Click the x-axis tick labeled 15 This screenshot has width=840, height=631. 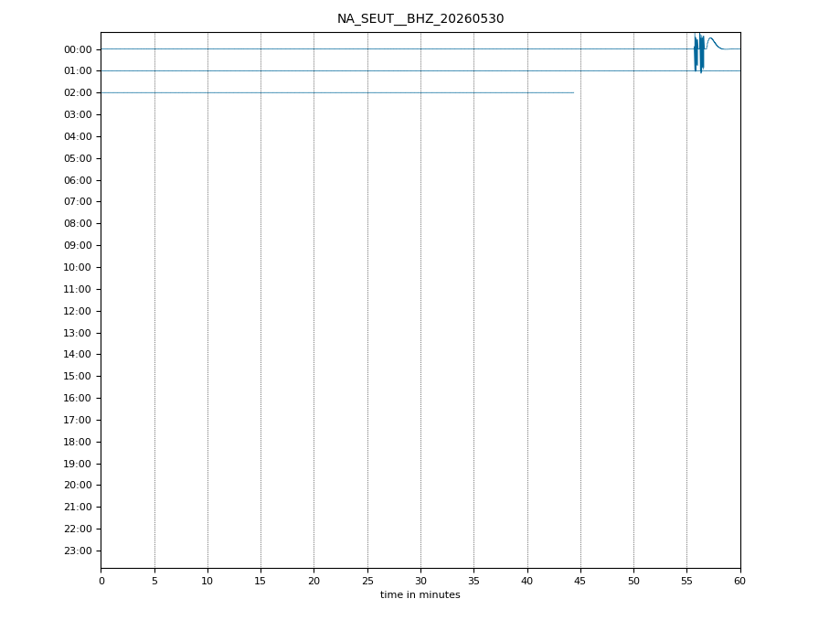coord(261,581)
